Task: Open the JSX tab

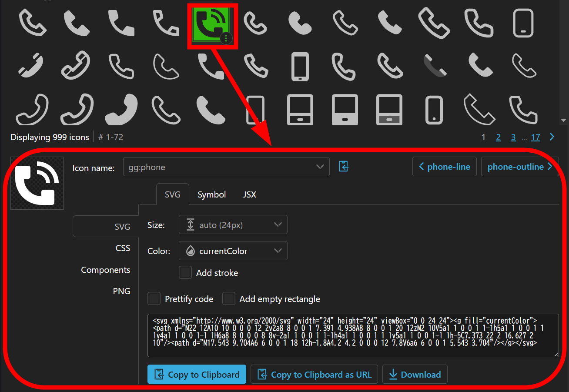Action: point(249,194)
